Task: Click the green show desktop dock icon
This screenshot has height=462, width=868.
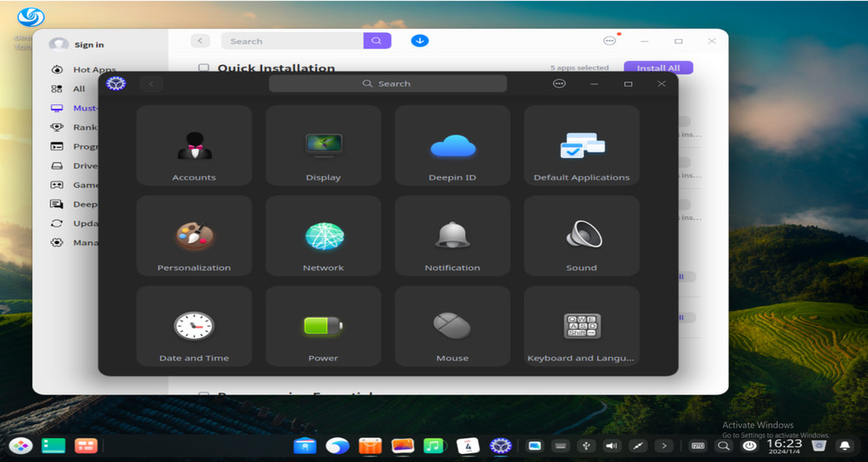Action: 54,446
